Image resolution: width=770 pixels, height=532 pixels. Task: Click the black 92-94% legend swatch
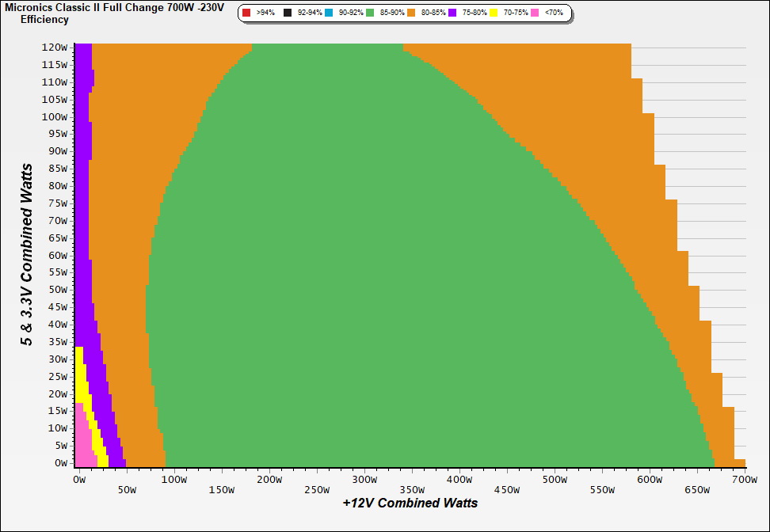[x=288, y=13]
